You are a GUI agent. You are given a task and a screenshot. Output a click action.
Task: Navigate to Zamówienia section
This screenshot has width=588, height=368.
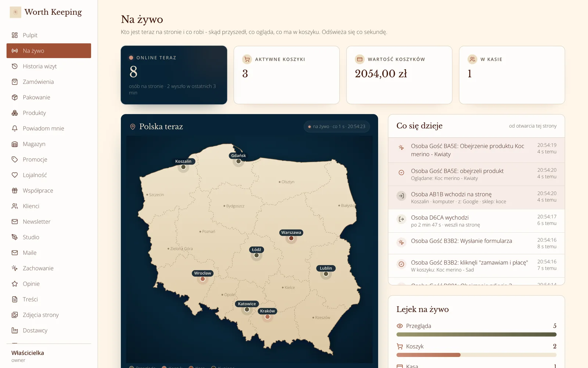coord(49,82)
